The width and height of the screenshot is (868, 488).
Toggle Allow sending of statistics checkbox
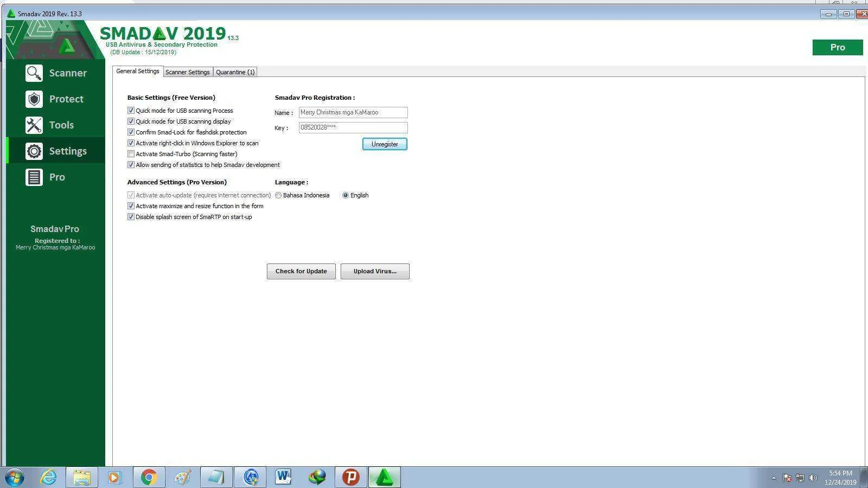click(131, 165)
